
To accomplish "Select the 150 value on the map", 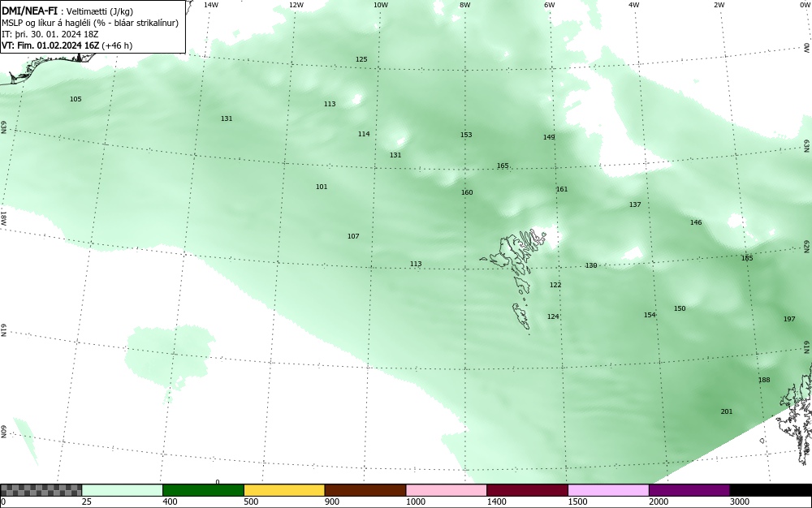I will [x=680, y=308].
